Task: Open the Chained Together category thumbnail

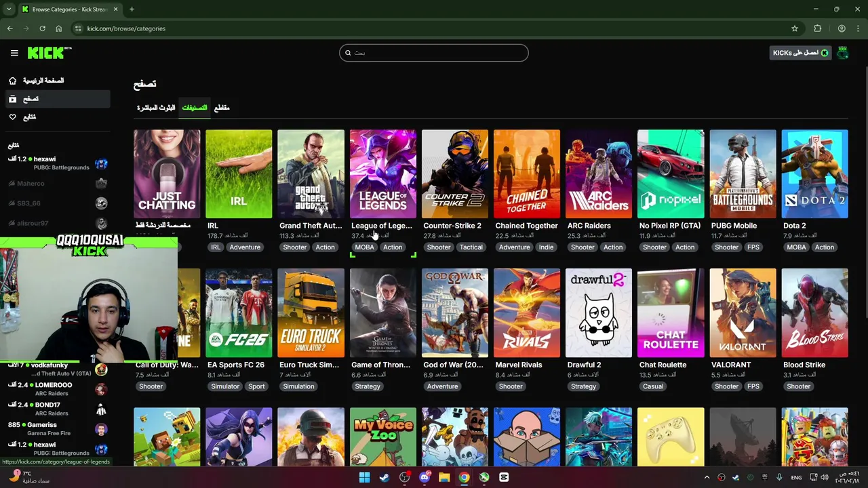Action: pos(527,174)
